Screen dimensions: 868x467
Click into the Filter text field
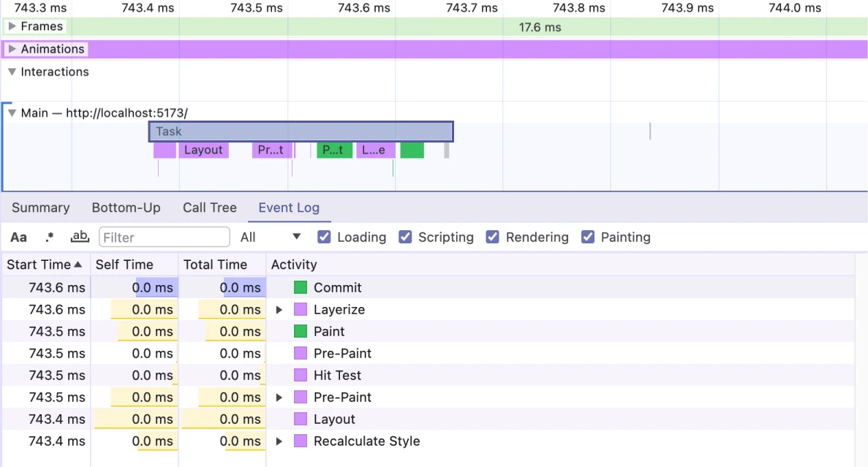(x=165, y=237)
